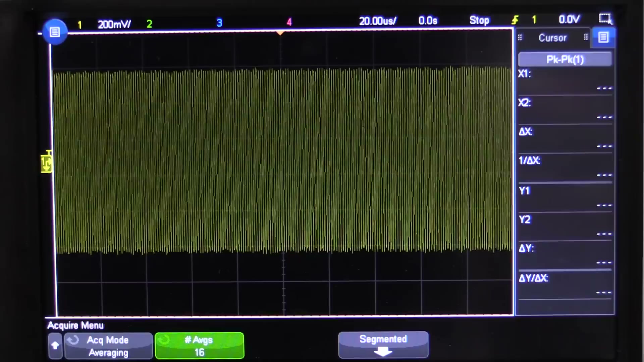Tap the right grip handle of Cursor panel
Viewport: 644px width, 362px height.
click(x=586, y=37)
